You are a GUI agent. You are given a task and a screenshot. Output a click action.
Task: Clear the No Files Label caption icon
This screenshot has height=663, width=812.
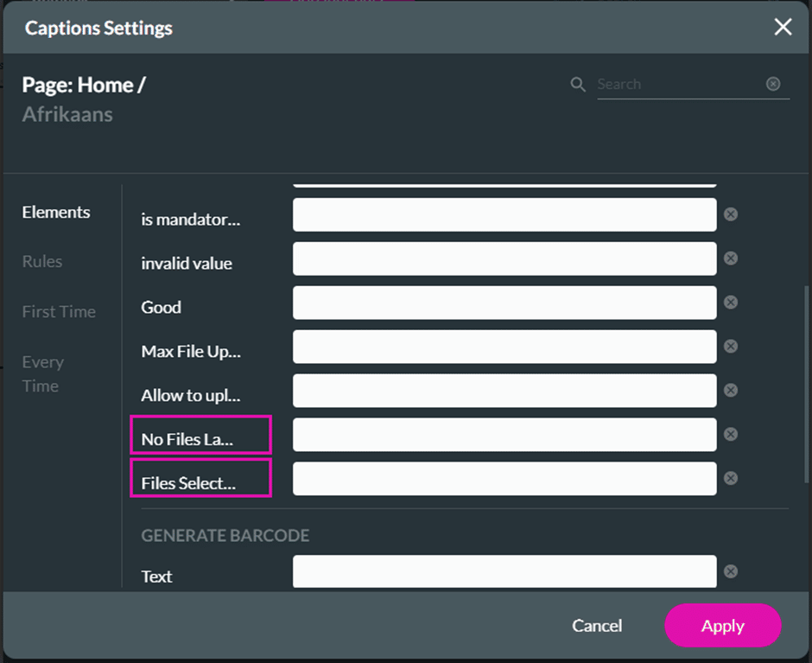click(731, 435)
